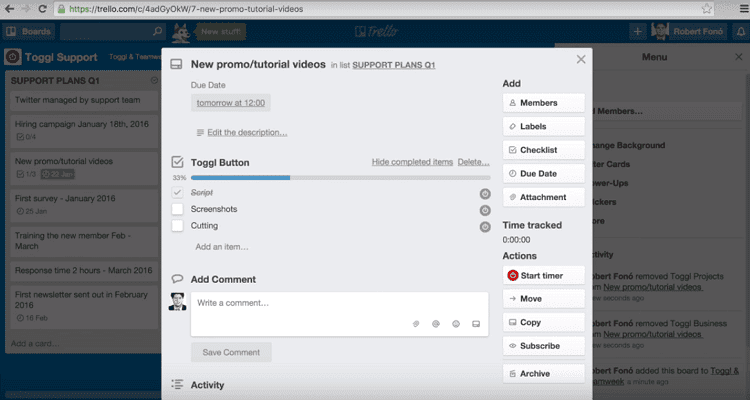
Task: Click the Save Comment button
Action: 231,352
